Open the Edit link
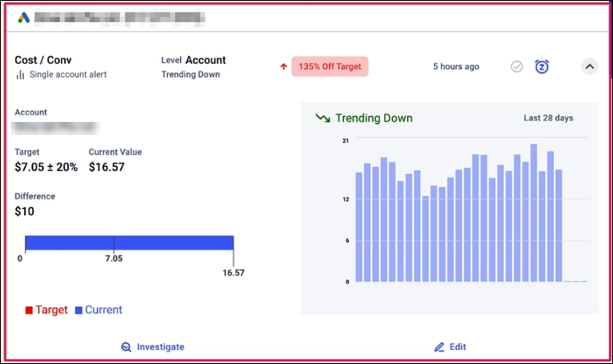The width and height of the screenshot is (613, 364). 450,347
